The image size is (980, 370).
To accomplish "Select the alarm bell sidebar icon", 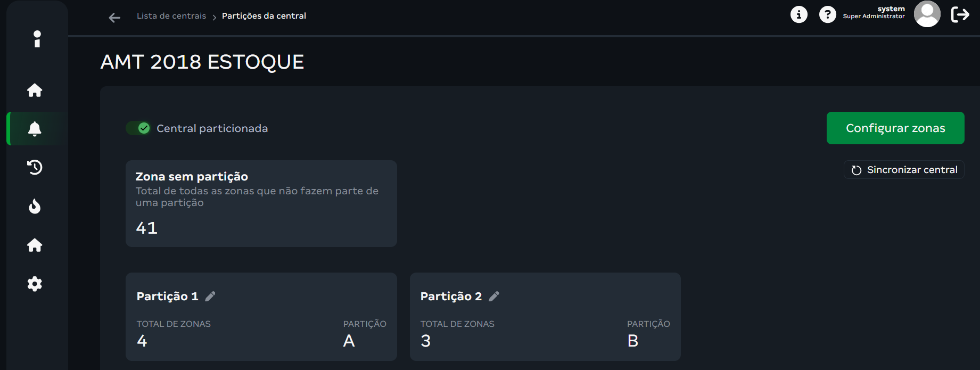I will [35, 128].
